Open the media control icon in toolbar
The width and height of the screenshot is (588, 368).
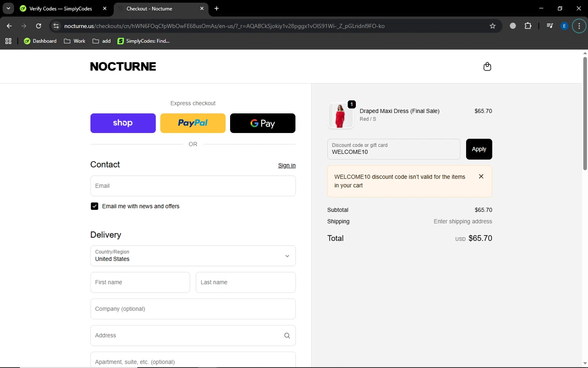(550, 26)
